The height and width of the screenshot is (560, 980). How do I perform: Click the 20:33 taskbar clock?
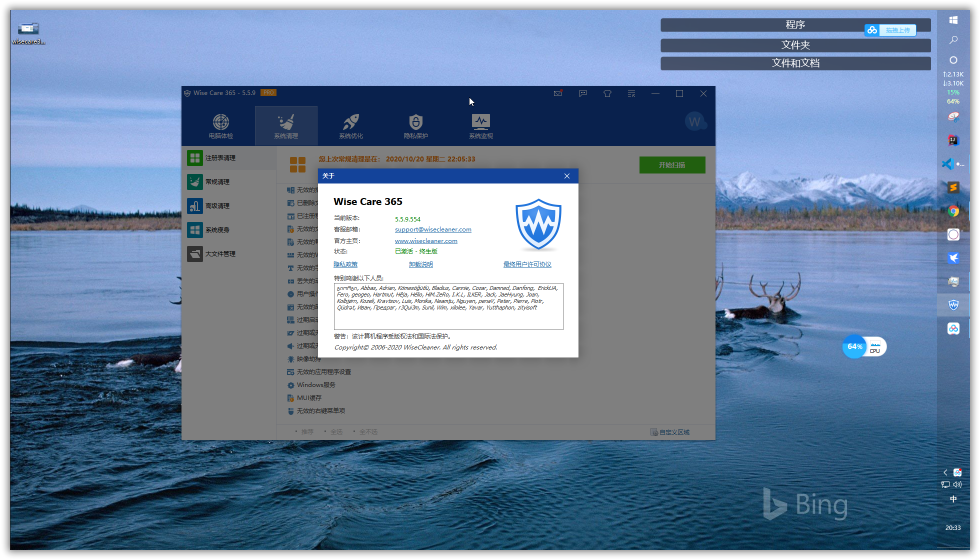point(953,527)
